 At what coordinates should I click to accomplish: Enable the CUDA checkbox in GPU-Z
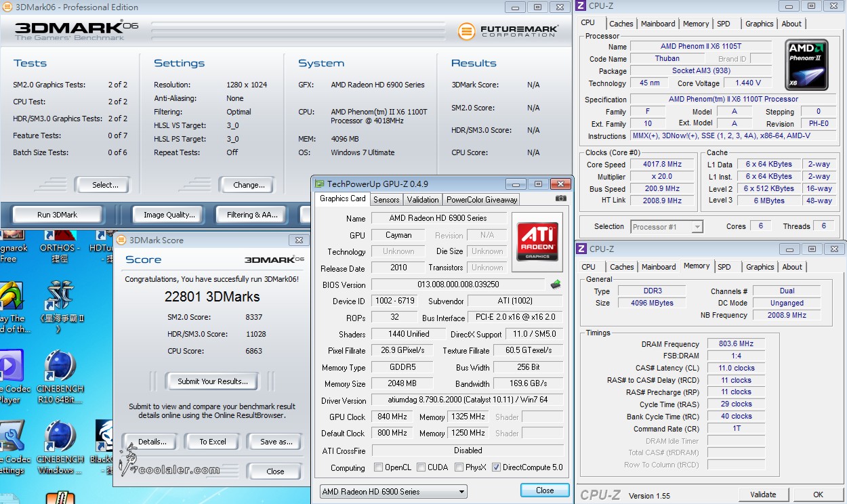tap(421, 467)
